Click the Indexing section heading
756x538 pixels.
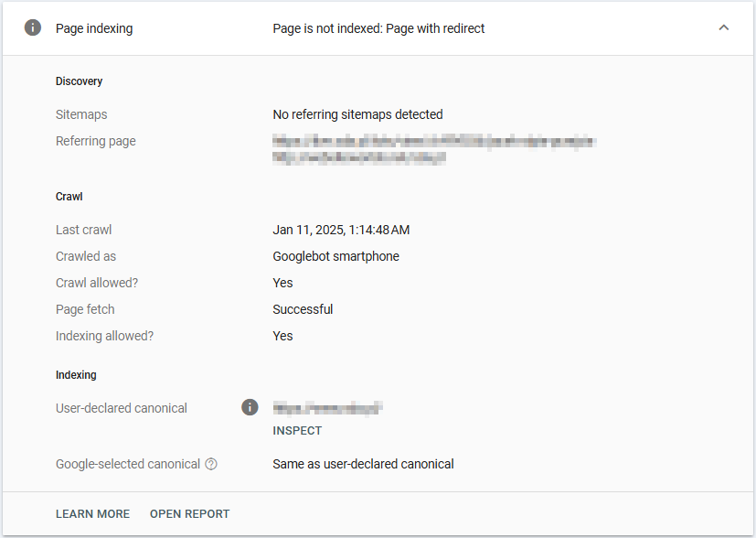click(76, 375)
